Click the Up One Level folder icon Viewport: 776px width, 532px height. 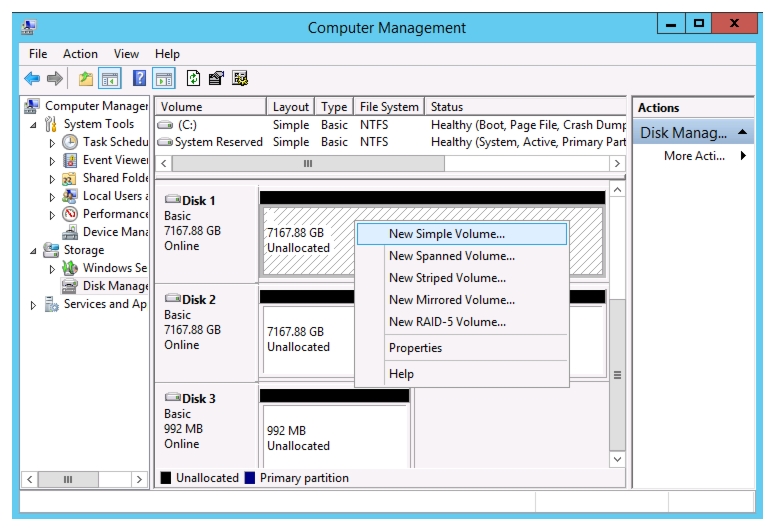click(86, 78)
